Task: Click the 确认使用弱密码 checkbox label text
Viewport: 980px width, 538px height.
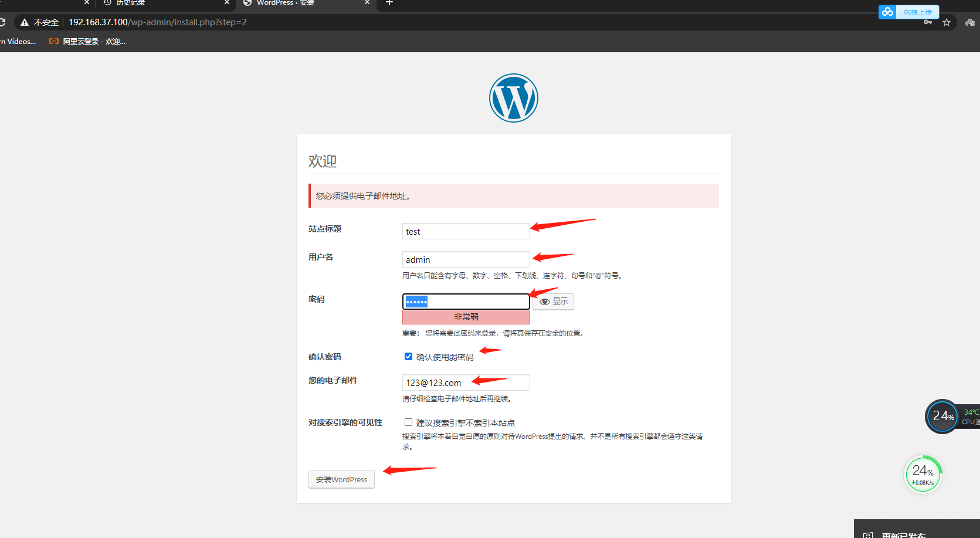Action: [445, 357]
